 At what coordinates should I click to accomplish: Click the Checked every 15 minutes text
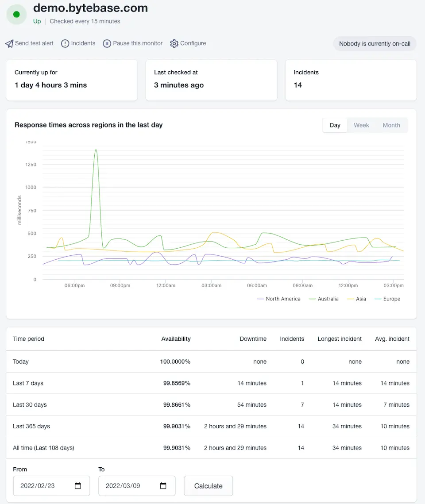coord(85,21)
